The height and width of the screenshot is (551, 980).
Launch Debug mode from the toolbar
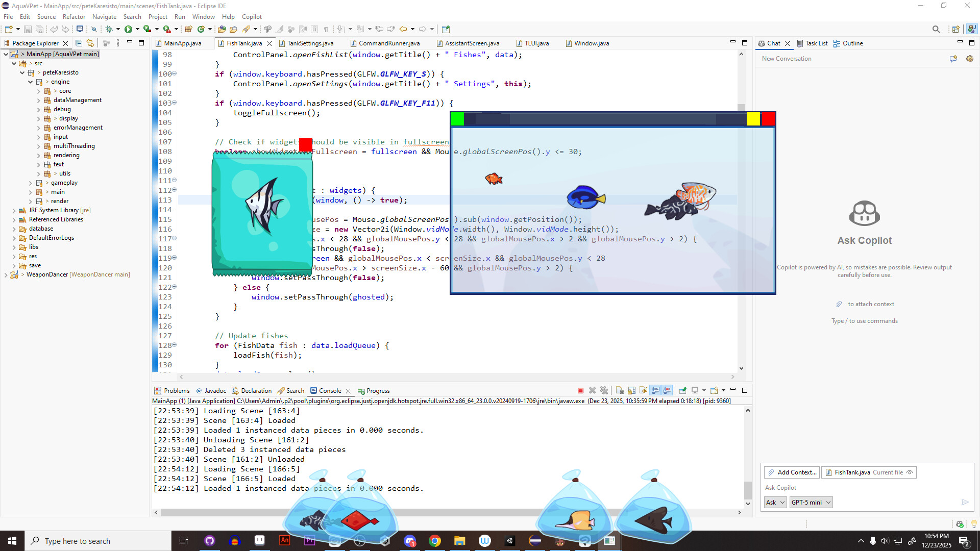pos(110,29)
